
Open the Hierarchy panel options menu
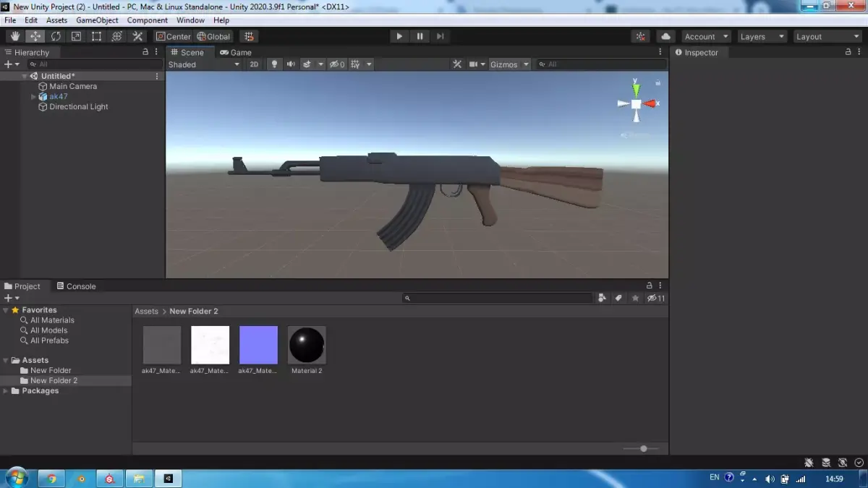(157, 52)
